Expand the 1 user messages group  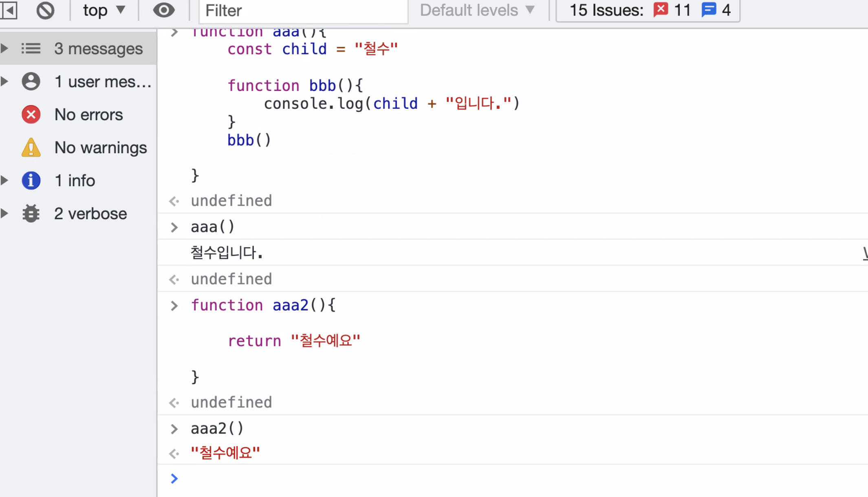(x=5, y=81)
